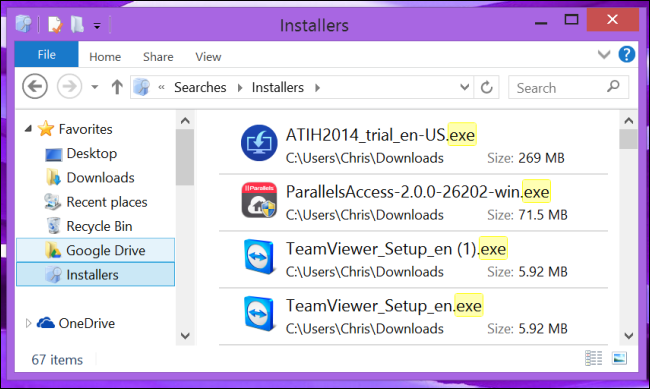This screenshot has width=650, height=389.
Task: Select the ATIH2014_trial_en-US.exe file icon
Action: tap(259, 143)
